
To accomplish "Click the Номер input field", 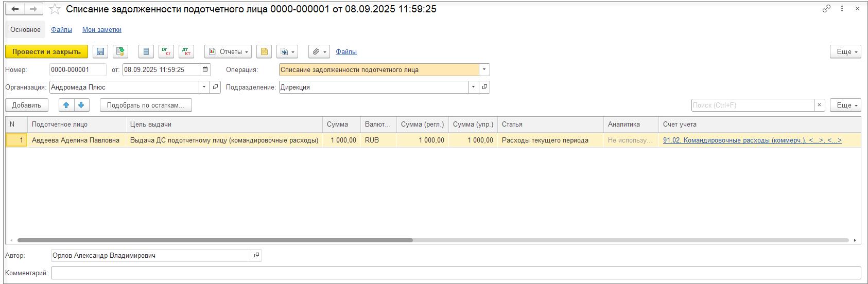I will point(78,69).
